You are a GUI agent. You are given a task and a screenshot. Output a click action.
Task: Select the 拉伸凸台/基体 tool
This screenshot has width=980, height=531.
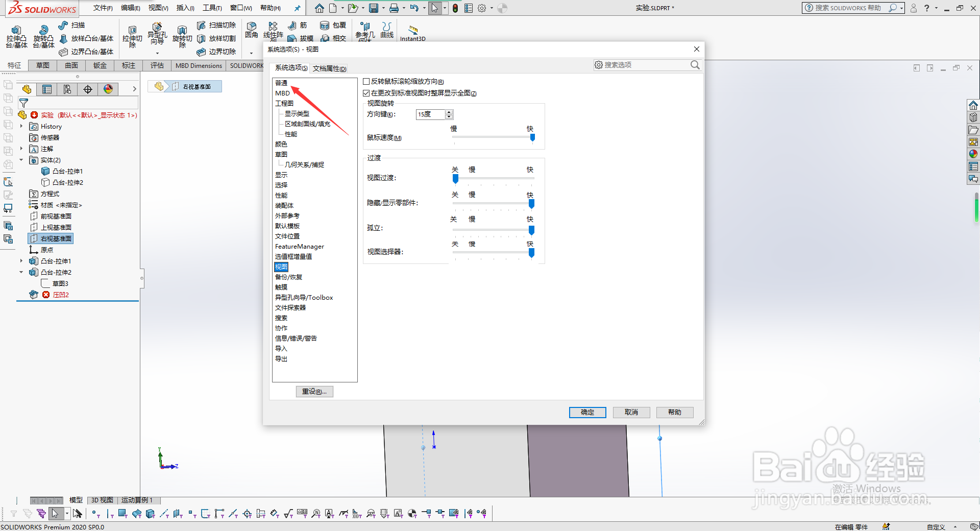[x=16, y=36]
